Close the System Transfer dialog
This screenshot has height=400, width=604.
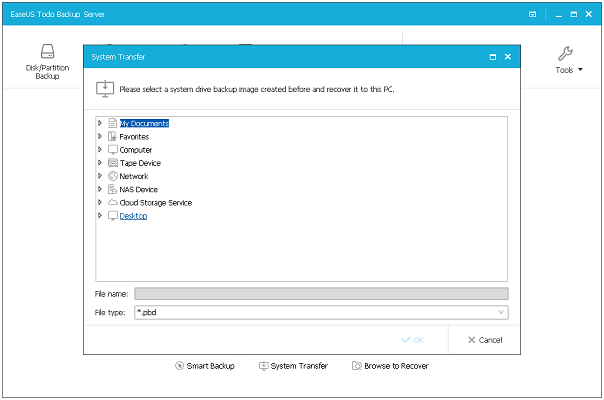pos(508,57)
